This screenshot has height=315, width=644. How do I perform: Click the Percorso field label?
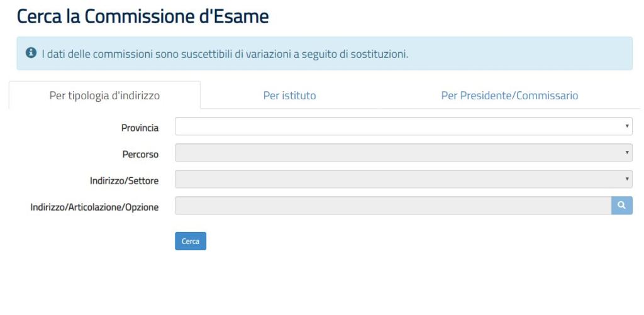140,154
